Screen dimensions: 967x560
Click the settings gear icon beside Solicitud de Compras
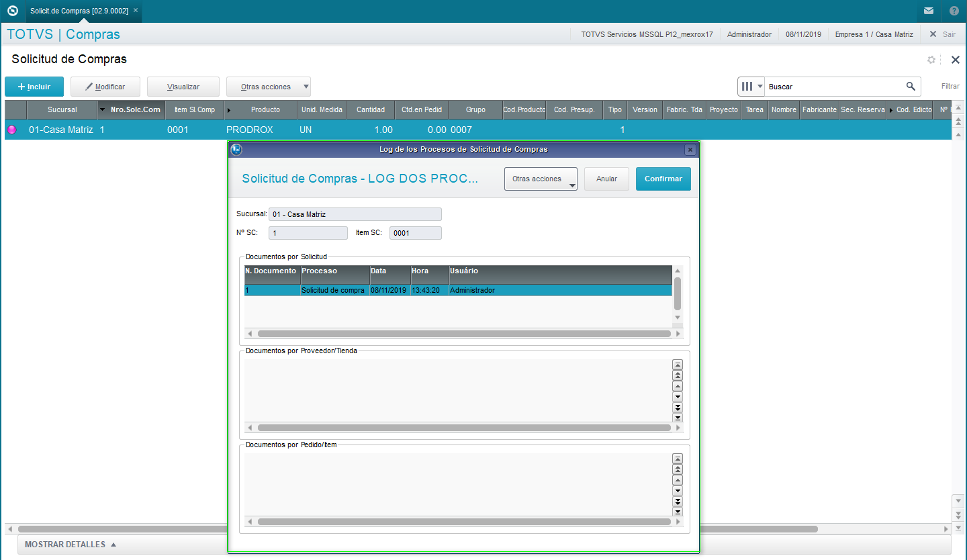(931, 60)
